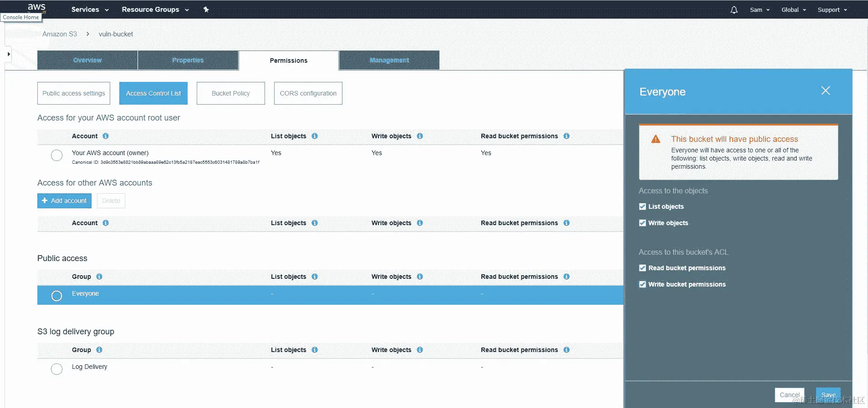Expand the collapsed left sidebar arrow

click(x=9, y=54)
